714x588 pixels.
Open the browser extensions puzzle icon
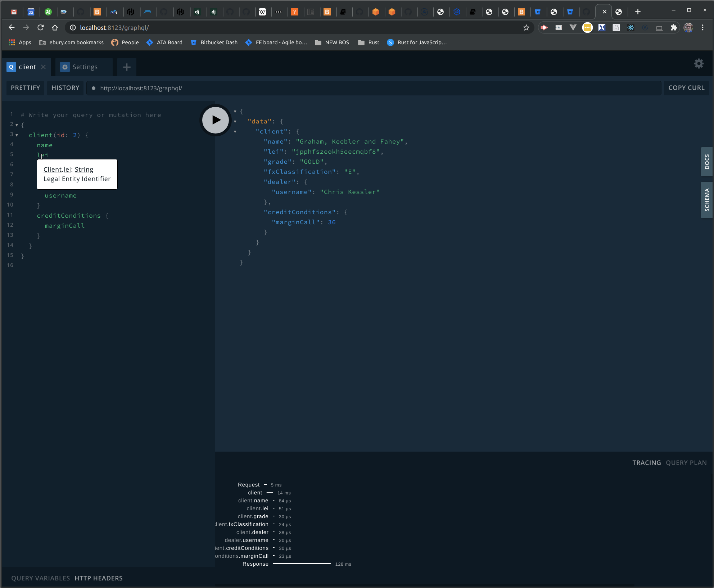coord(674,28)
